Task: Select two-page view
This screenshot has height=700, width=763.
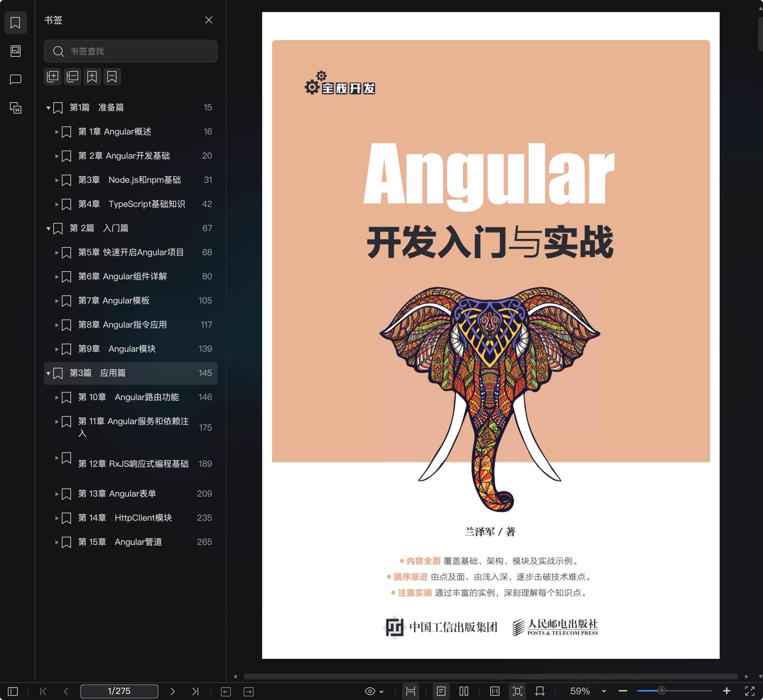Action: [464, 691]
